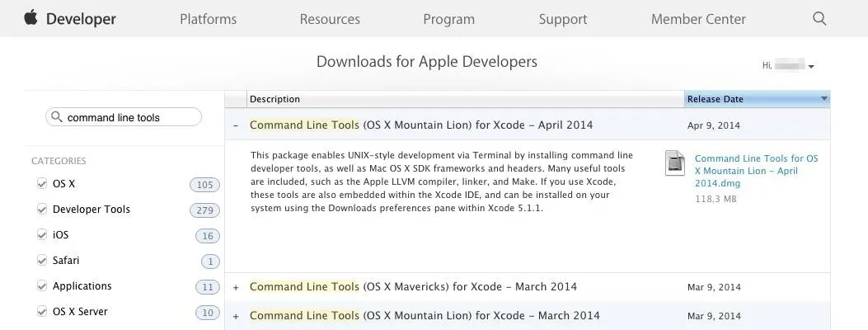Click the Apple logo icon

pos(31,17)
